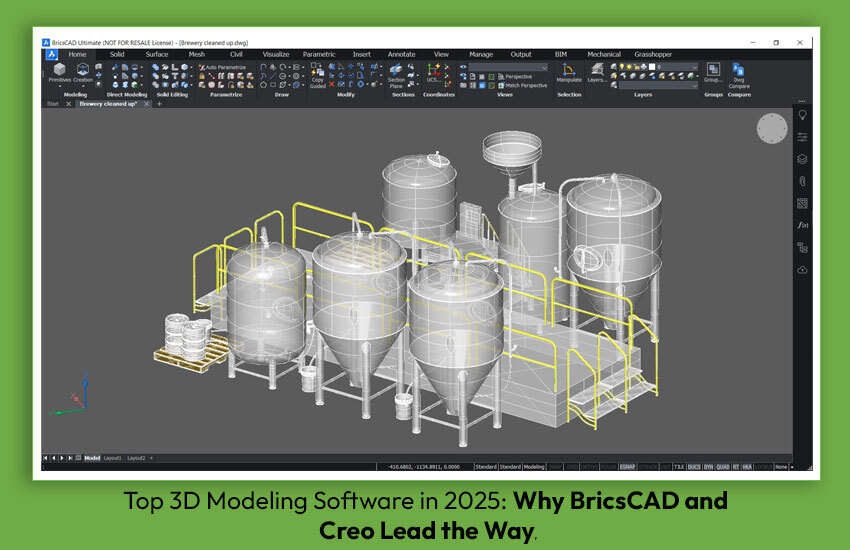Select the Line draw tool

point(273,76)
